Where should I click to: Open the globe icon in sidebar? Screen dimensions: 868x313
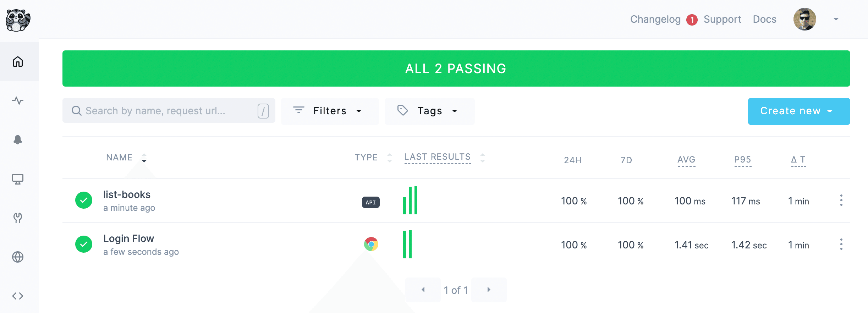pyautogui.click(x=18, y=257)
